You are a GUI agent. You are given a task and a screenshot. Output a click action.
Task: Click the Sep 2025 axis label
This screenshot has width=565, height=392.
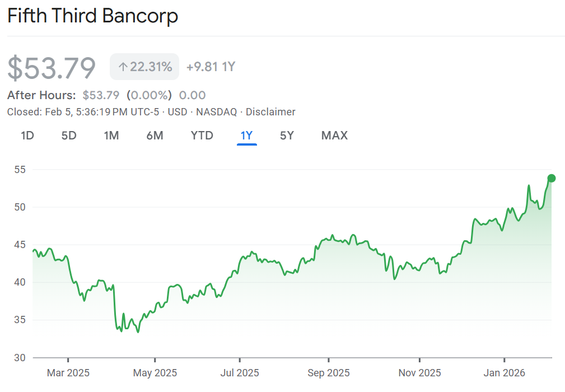click(329, 372)
